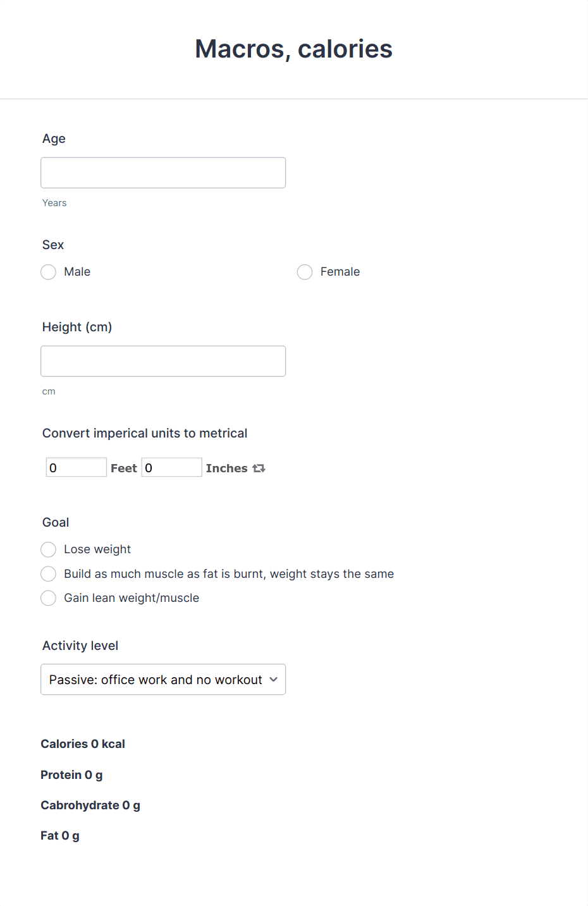Click the Convert imperical units to metrical heading
Viewport: 588px width, 906px height.
pos(144,433)
